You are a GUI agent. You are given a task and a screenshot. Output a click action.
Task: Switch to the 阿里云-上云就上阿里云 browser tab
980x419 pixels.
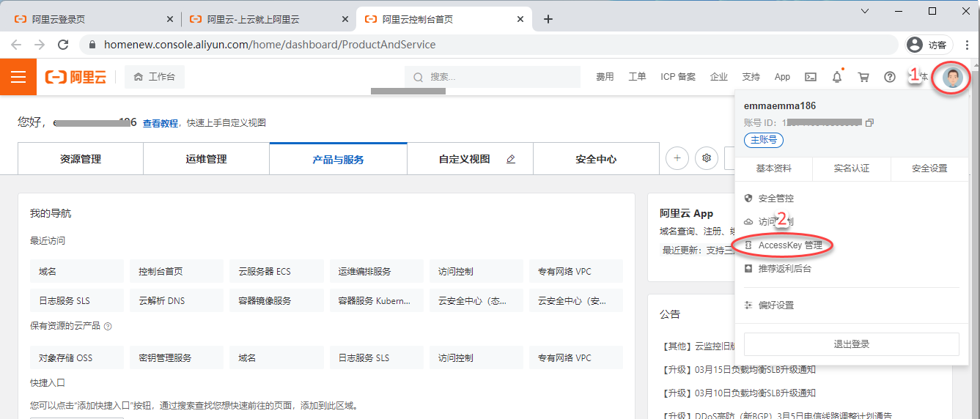click(268, 19)
